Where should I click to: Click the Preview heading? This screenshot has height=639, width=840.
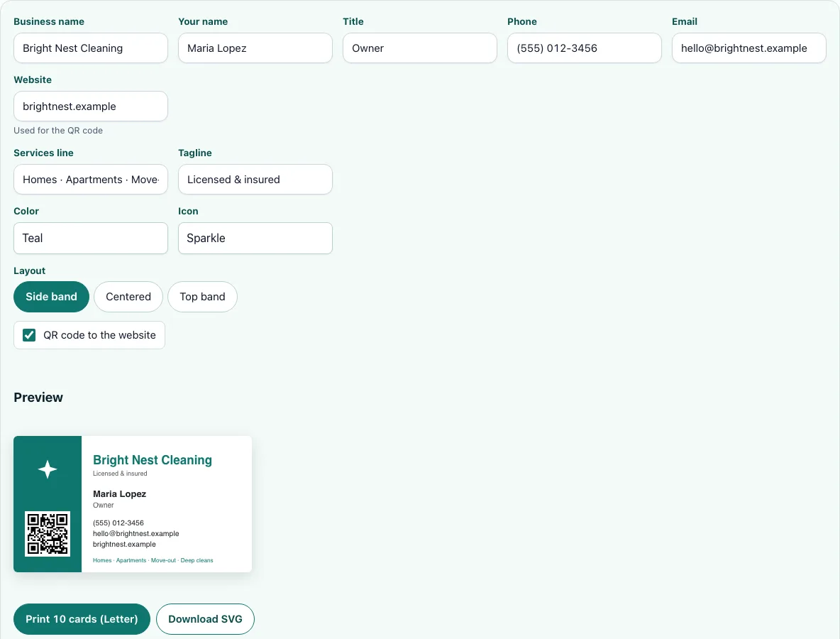(x=38, y=397)
